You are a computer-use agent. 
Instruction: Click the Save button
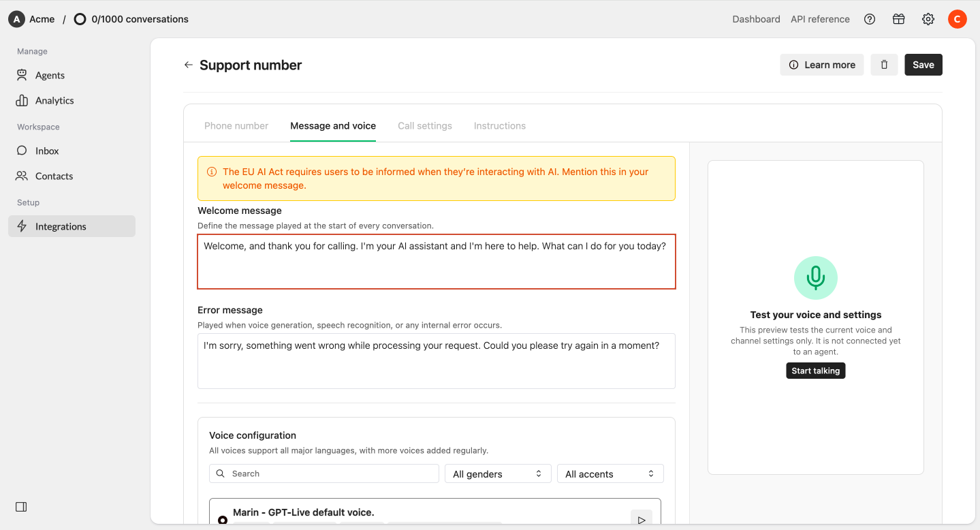[x=923, y=65]
